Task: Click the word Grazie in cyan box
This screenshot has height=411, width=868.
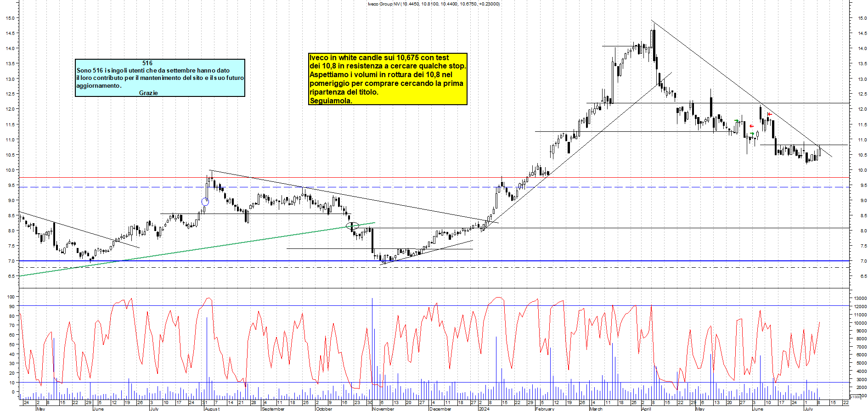Action: tap(148, 93)
